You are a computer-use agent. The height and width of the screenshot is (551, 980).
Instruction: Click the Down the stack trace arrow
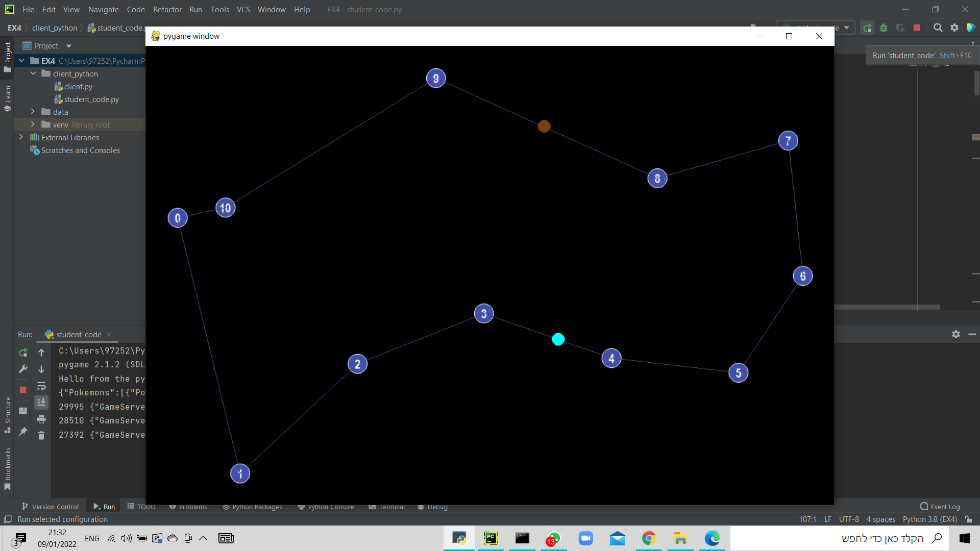click(x=41, y=369)
